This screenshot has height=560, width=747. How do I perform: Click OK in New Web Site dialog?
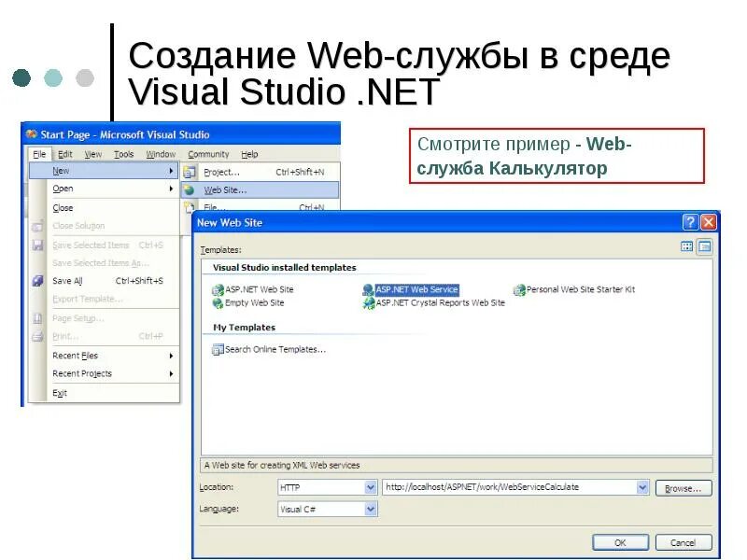tap(620, 542)
